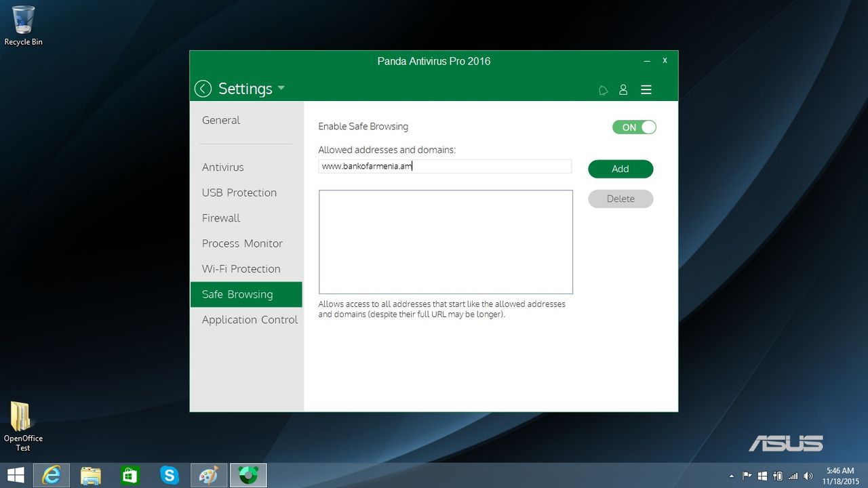The image size is (868, 488).
Task: Open the Windows Start menu
Action: (x=15, y=475)
